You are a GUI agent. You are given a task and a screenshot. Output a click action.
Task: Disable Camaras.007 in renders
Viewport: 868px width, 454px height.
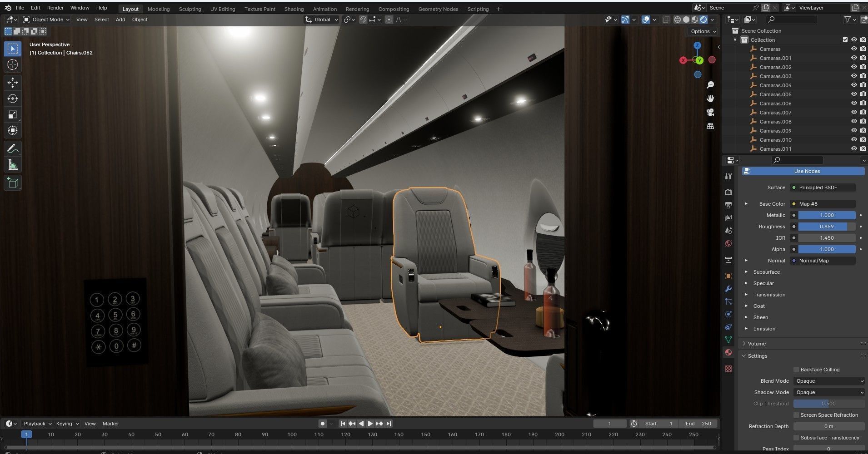click(863, 113)
